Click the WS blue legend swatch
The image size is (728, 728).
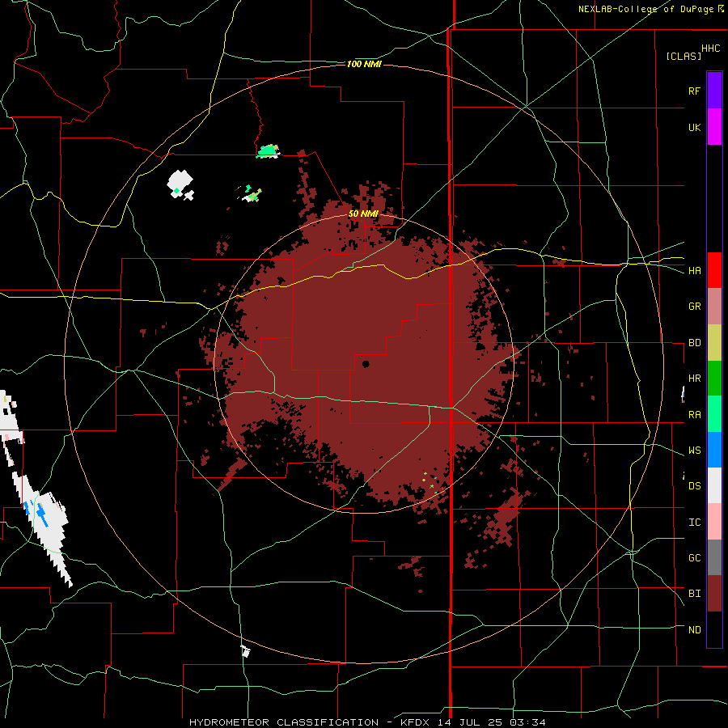coord(714,450)
